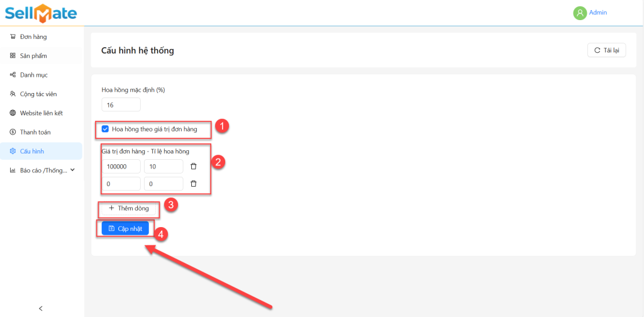The height and width of the screenshot is (317, 644).
Task: Click the dollar icon beside Thanh toán
Action: 13,132
